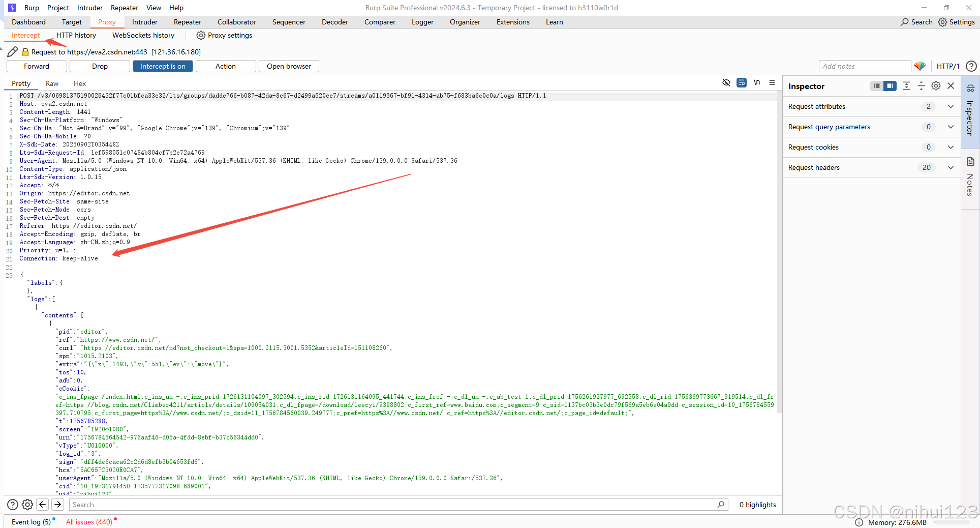Screen dimensions: 980x528
Task: Select the Hex view tab
Action: (80, 83)
